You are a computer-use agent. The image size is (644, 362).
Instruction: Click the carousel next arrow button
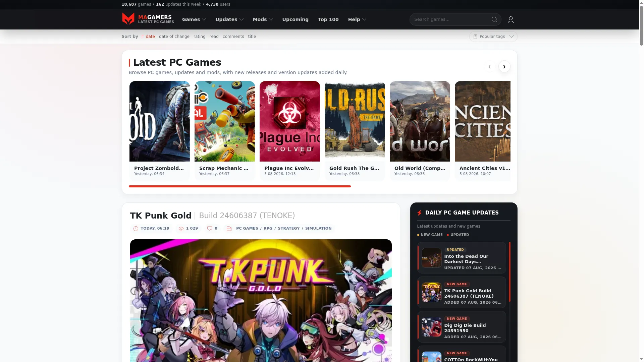[x=504, y=67]
